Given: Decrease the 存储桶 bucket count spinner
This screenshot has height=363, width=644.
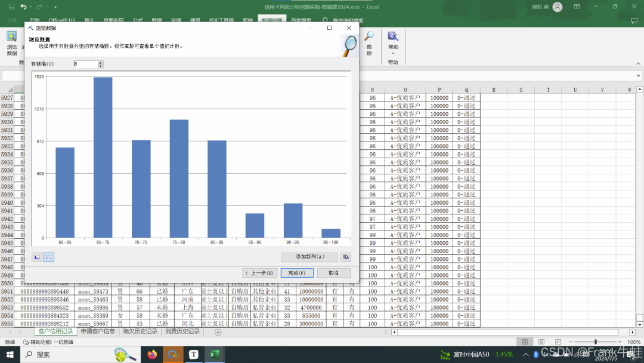Looking at the screenshot, I should click(101, 66).
